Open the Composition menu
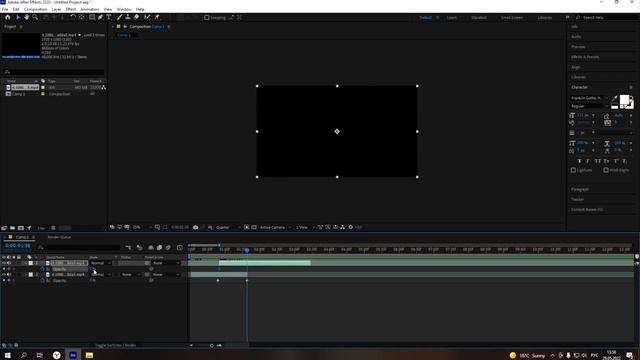 coord(36,9)
